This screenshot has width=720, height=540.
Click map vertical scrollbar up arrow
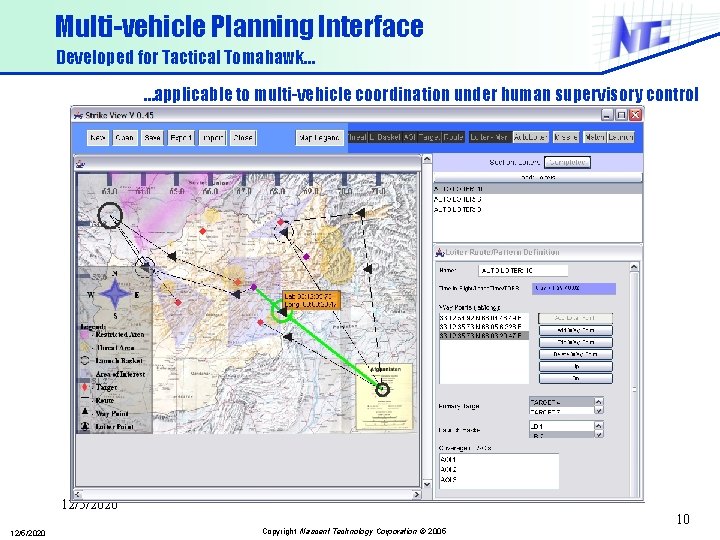point(427,159)
